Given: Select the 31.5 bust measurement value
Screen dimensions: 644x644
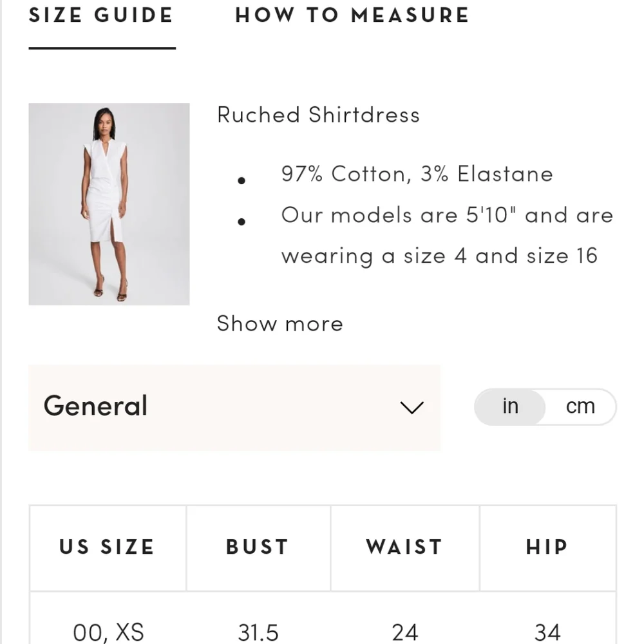Looking at the screenshot, I should [x=258, y=632].
